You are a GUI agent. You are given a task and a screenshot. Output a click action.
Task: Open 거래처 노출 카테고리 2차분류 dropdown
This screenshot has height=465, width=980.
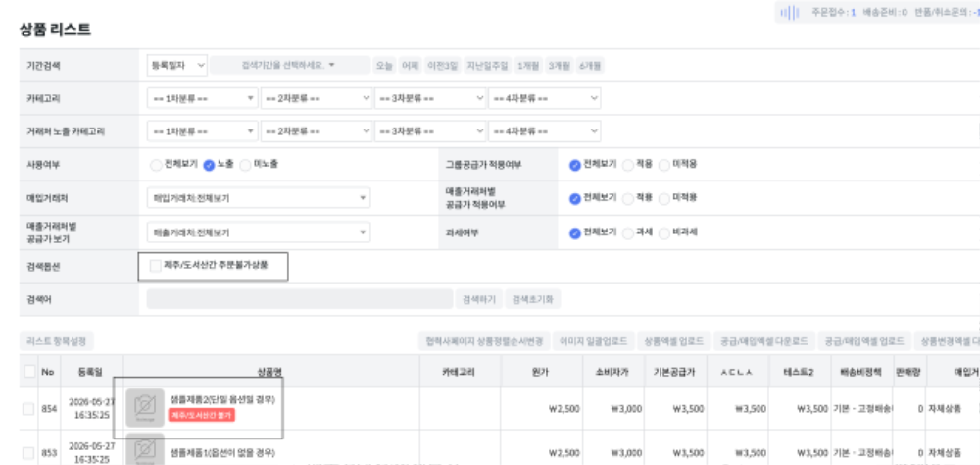coord(317,131)
